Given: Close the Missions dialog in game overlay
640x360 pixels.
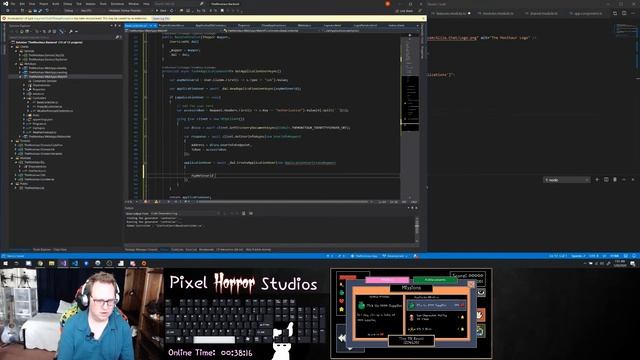Looking at the screenshot, I should pos(471,284).
